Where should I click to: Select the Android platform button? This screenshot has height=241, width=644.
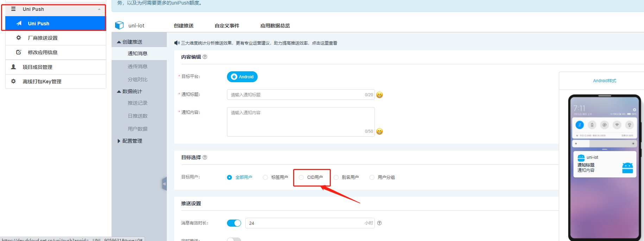point(242,77)
